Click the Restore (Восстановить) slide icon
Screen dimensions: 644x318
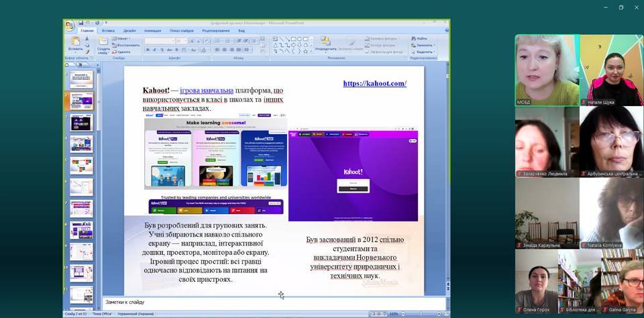click(x=127, y=45)
